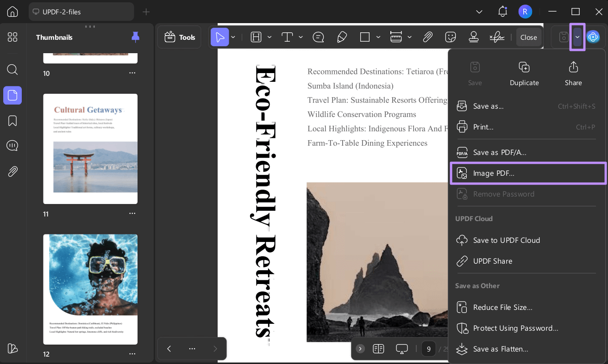Image resolution: width=608 pixels, height=364 pixels.
Task: Select the highlighter pen tool
Action: click(x=342, y=37)
